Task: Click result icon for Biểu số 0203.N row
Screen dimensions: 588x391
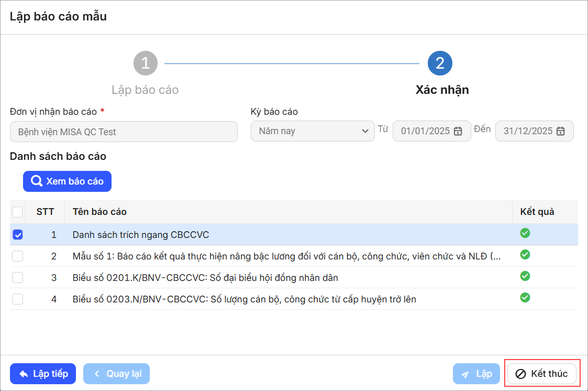Action: pyautogui.click(x=525, y=298)
